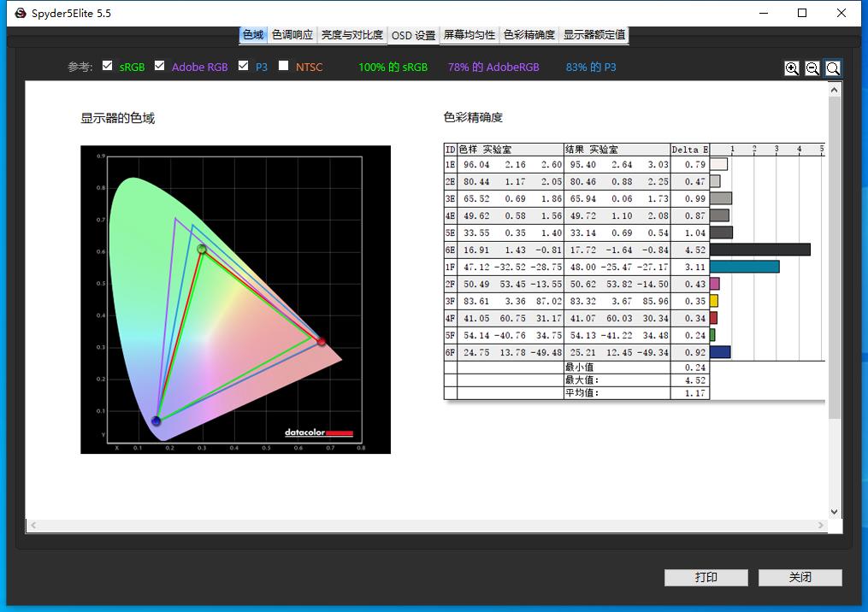This screenshot has width=868, height=612.
Task: Click the vertical scrollbar down arrow
Action: [x=835, y=511]
